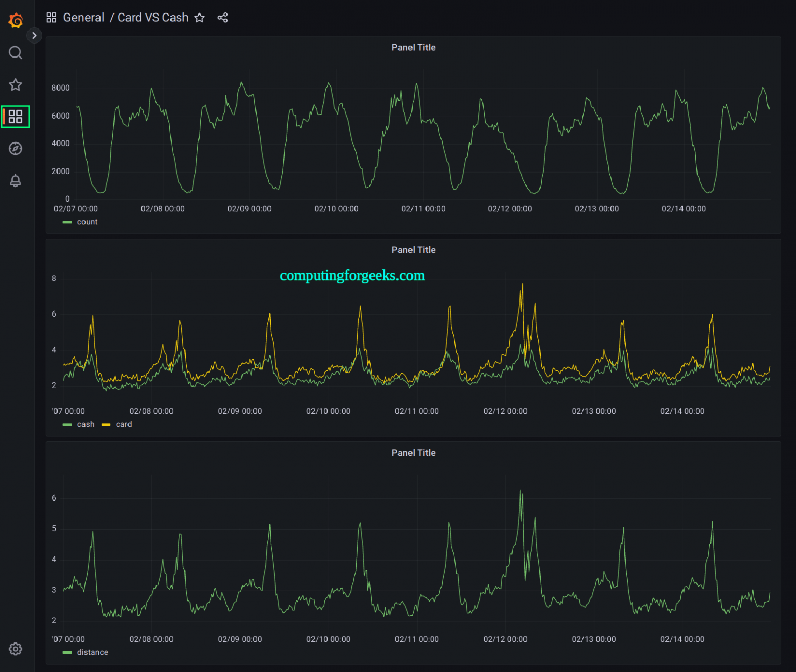This screenshot has width=796, height=672.
Task: Click the Grafana logo
Action: point(15,20)
